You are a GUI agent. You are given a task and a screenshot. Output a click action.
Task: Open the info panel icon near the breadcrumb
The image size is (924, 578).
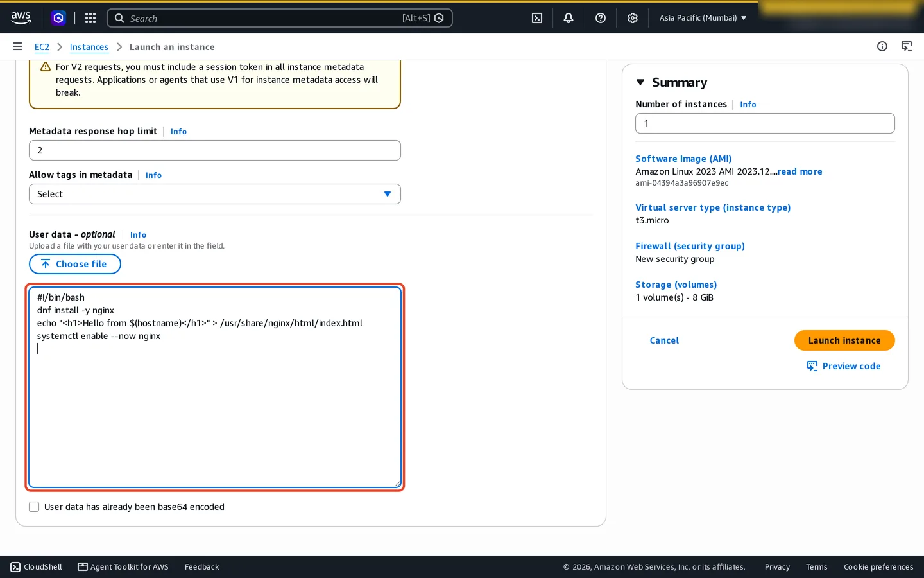(882, 46)
